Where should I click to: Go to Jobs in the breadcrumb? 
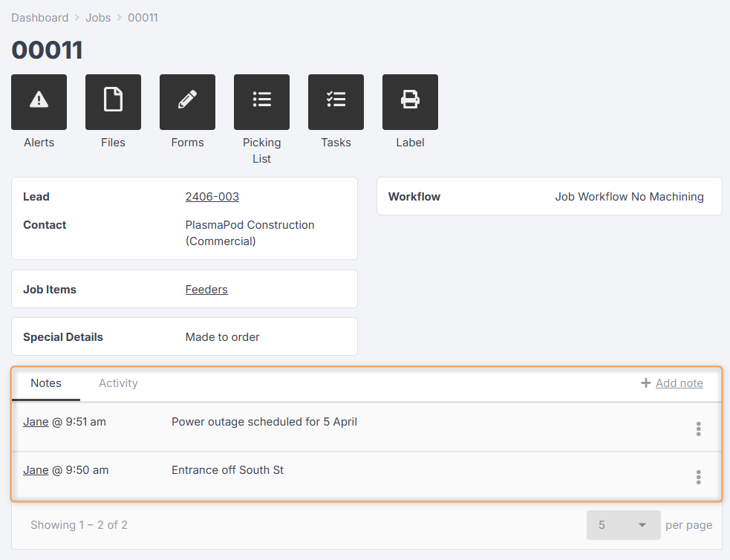(x=98, y=18)
